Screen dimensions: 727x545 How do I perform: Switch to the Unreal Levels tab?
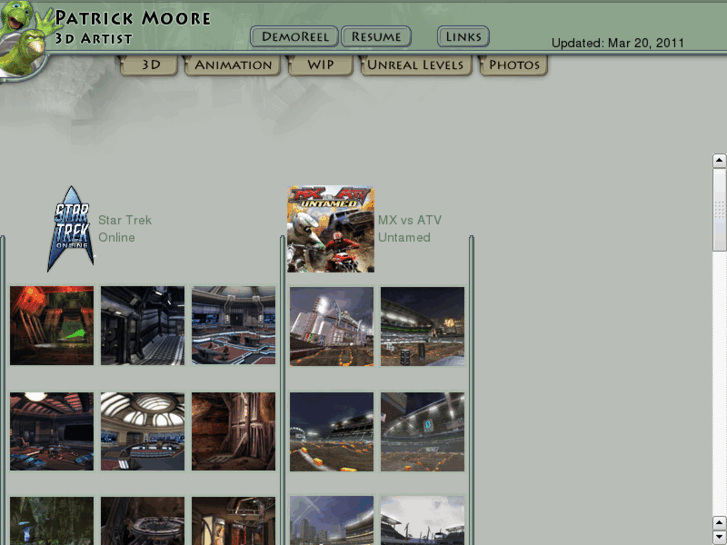(x=415, y=65)
